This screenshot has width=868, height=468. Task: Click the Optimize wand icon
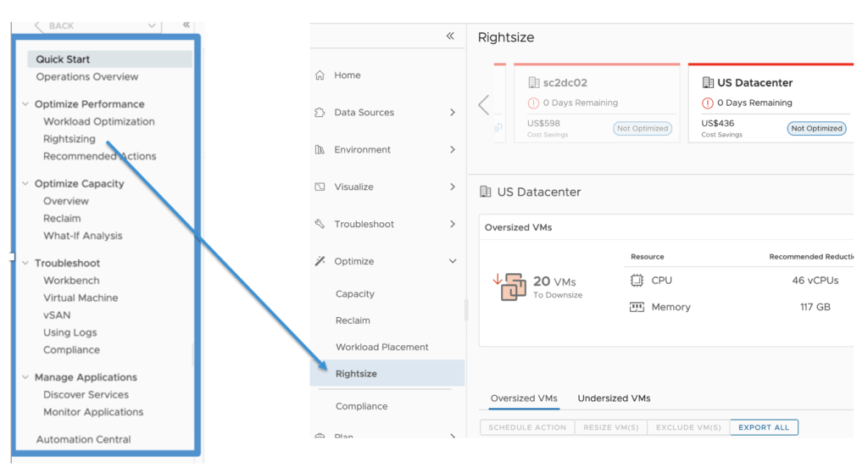(320, 262)
